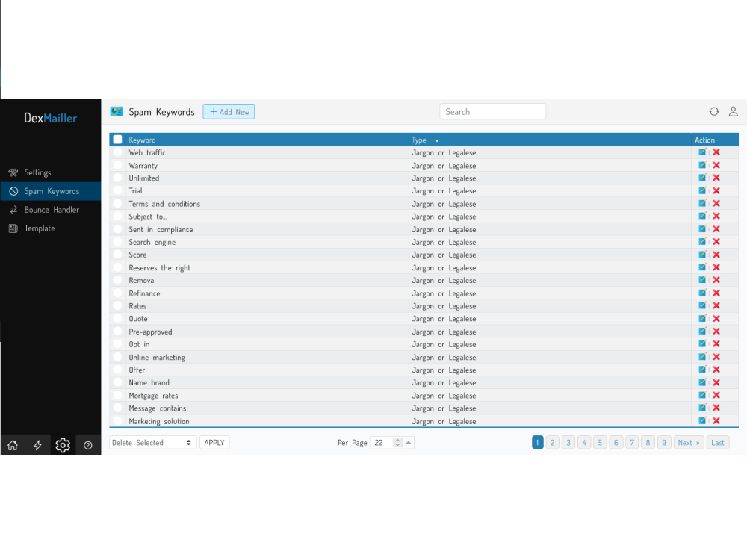Go to page 7

click(x=632, y=442)
